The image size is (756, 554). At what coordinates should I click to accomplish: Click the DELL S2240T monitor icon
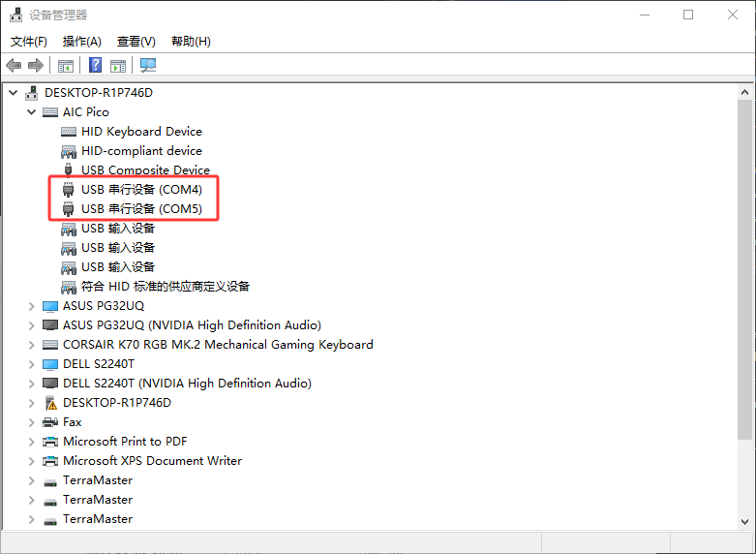pos(50,364)
